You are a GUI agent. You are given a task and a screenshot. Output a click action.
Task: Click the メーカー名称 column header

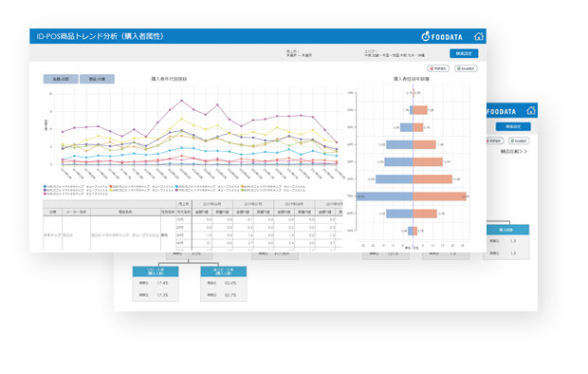pos(76,213)
